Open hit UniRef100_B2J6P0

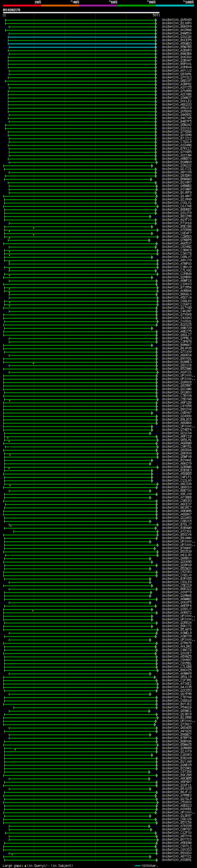[x=176, y=23]
